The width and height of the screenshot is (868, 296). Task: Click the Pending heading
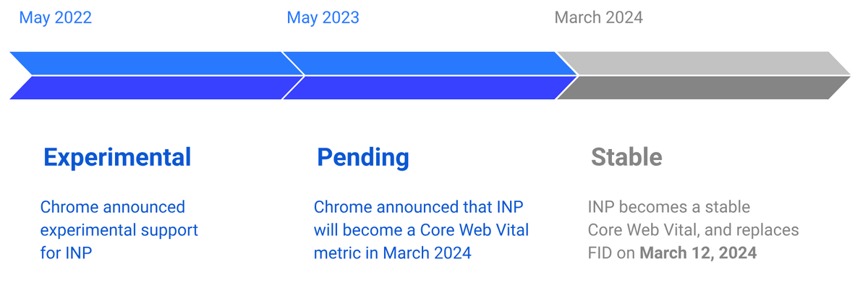click(x=363, y=157)
